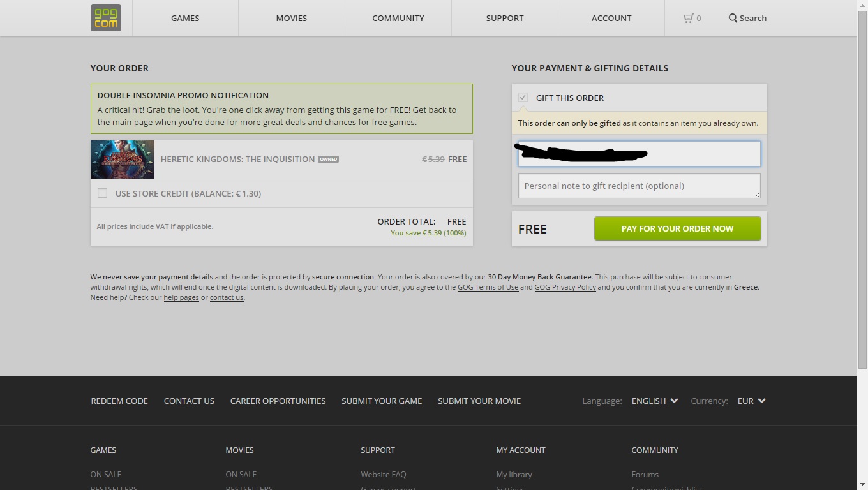Image resolution: width=868 pixels, height=490 pixels.
Task: Expand the Language ENGLISH dropdown
Action: 654,401
